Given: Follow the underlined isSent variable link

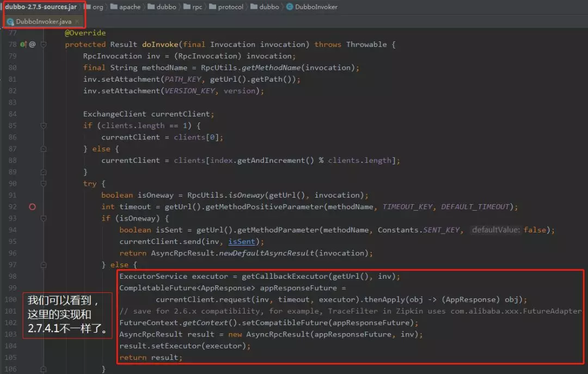Looking at the screenshot, I should tap(242, 242).
